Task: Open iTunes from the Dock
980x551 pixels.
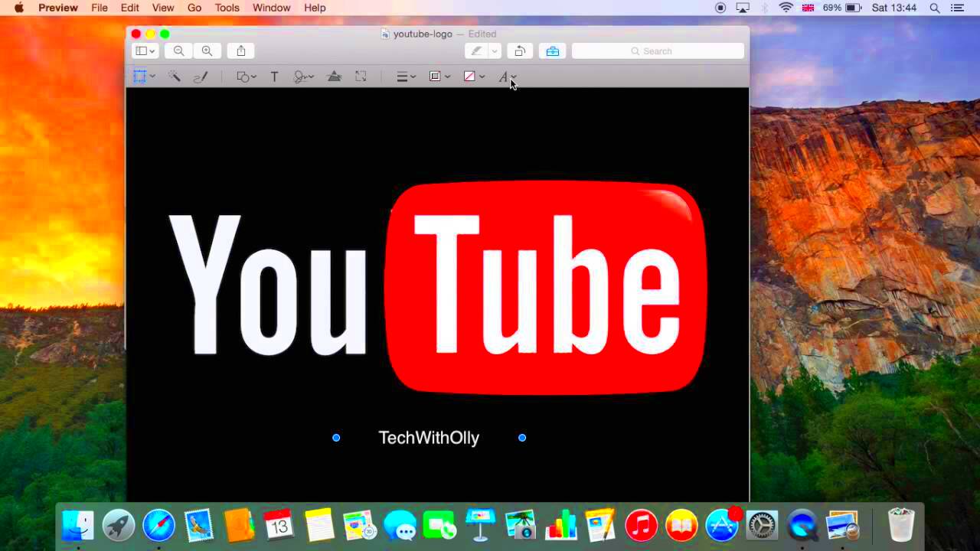Action: [642, 526]
